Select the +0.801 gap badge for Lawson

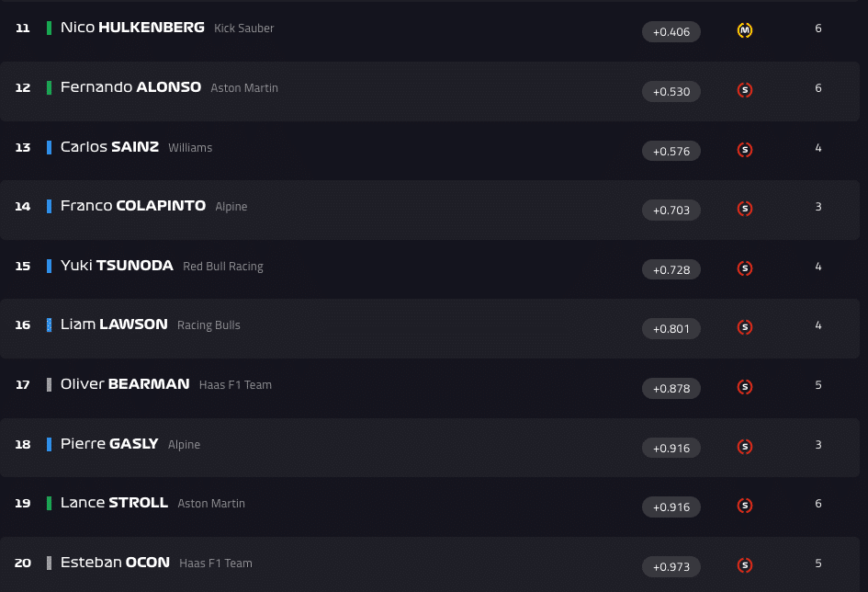pos(671,329)
